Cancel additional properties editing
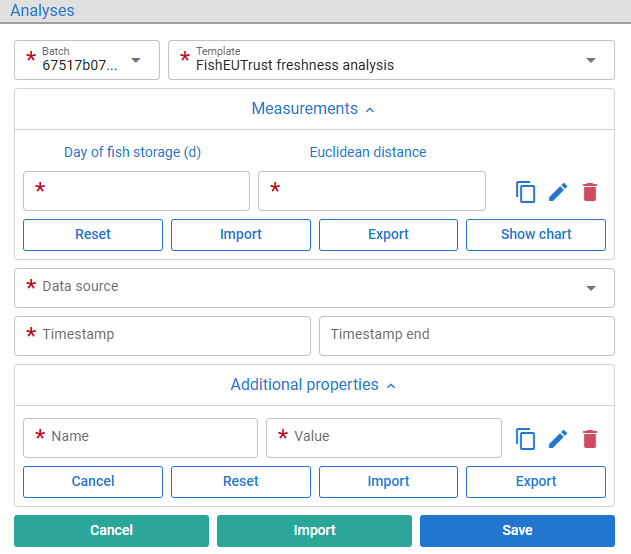This screenshot has height=554, width=631. tap(93, 482)
